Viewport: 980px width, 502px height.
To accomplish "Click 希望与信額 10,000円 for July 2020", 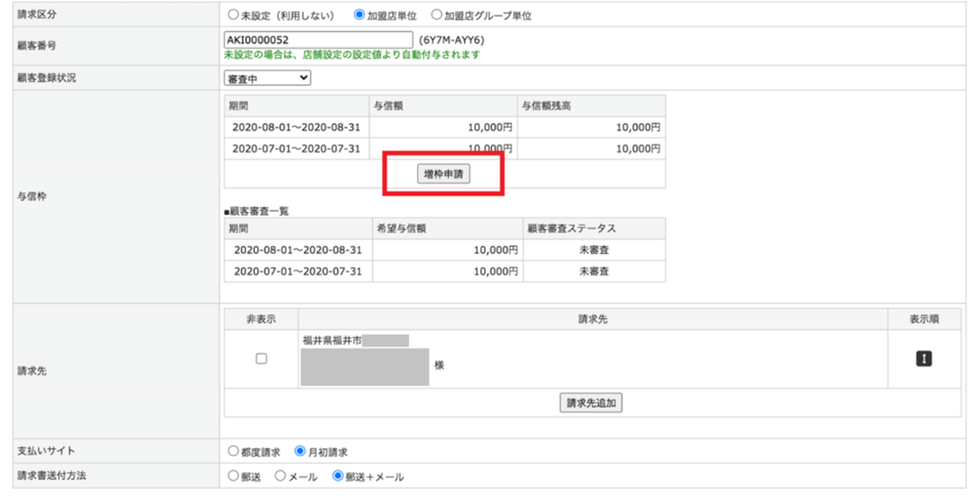I will click(x=496, y=272).
